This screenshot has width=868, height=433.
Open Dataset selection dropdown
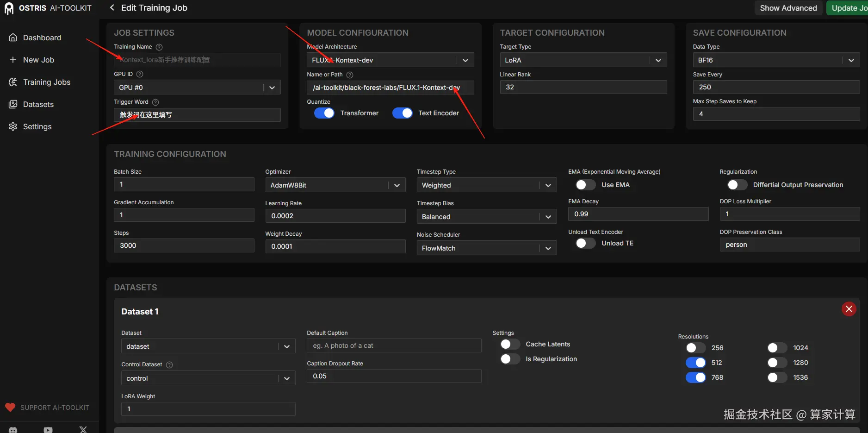(x=208, y=346)
